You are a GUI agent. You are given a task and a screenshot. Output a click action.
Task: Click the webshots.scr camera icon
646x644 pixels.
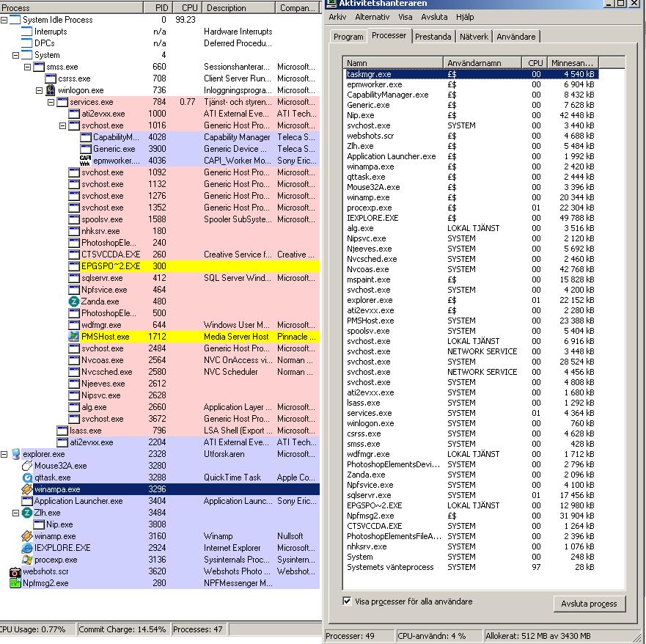[x=15, y=571]
